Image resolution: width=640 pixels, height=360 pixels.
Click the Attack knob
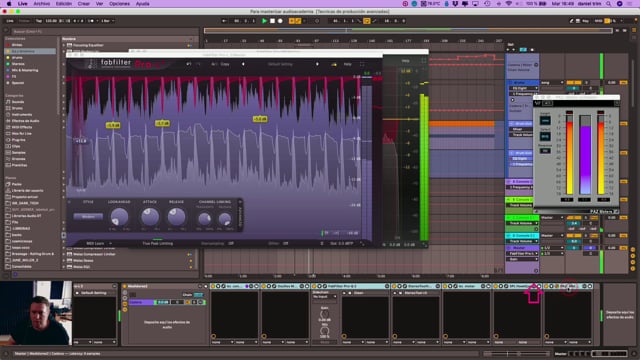coord(150,217)
